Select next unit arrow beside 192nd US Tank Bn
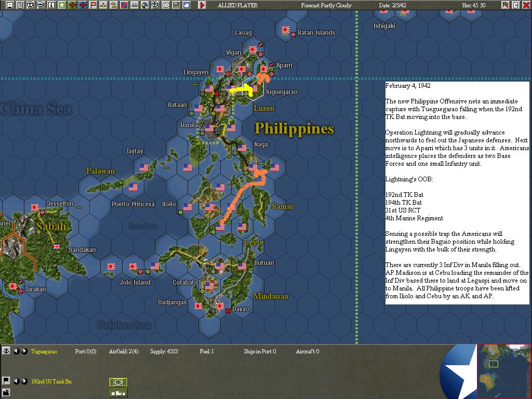The width and height of the screenshot is (532, 399). tap(24, 381)
